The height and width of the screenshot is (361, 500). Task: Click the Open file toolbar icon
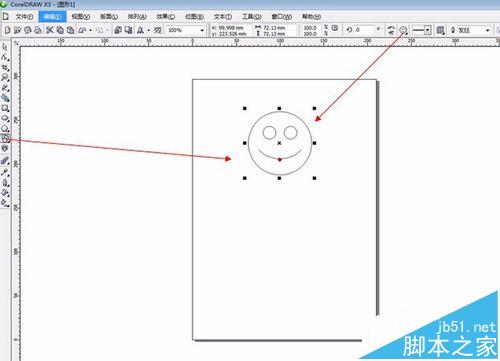click(x=17, y=30)
